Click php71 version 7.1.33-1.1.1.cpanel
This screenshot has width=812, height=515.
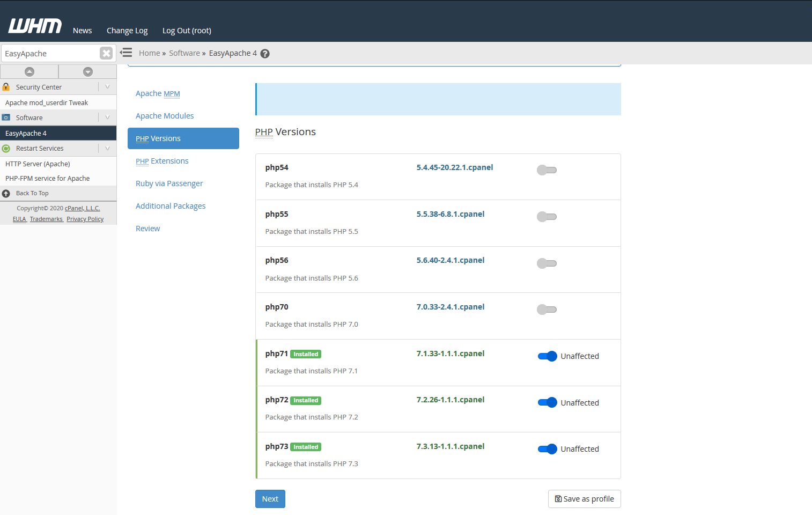(451, 354)
